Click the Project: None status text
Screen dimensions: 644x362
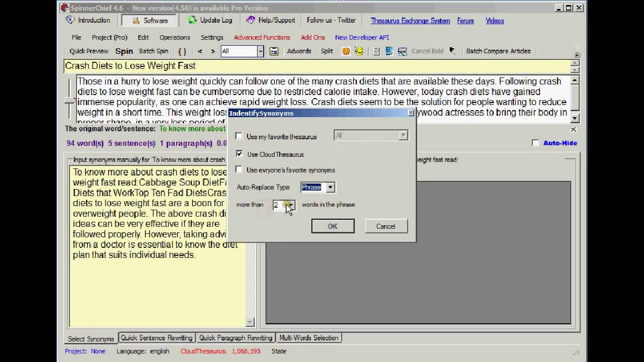[x=85, y=351]
